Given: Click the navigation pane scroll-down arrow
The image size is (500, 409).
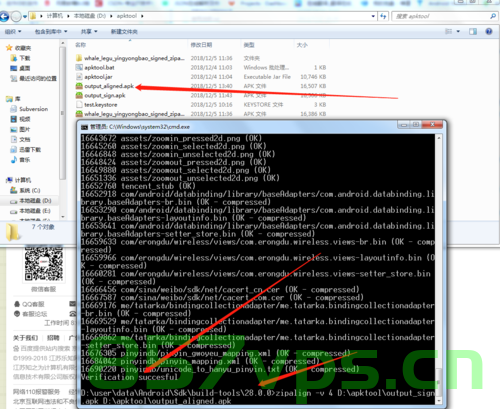Looking at the screenshot, I should [62, 217].
